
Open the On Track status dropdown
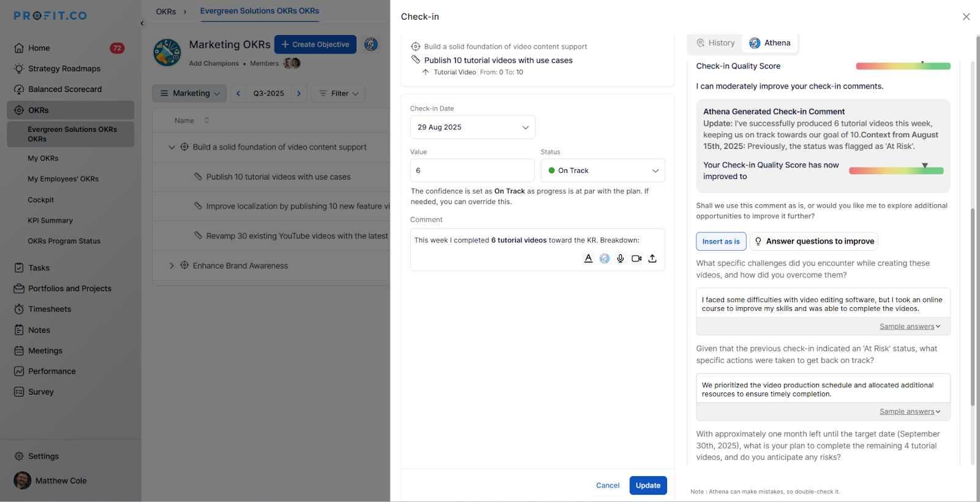[x=603, y=170]
